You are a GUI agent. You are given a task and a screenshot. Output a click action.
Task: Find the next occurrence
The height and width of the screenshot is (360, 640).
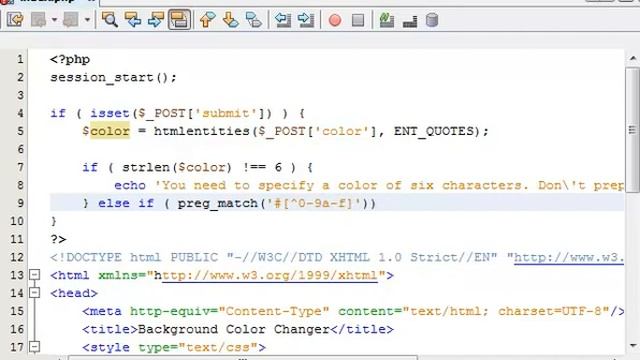(x=156, y=20)
